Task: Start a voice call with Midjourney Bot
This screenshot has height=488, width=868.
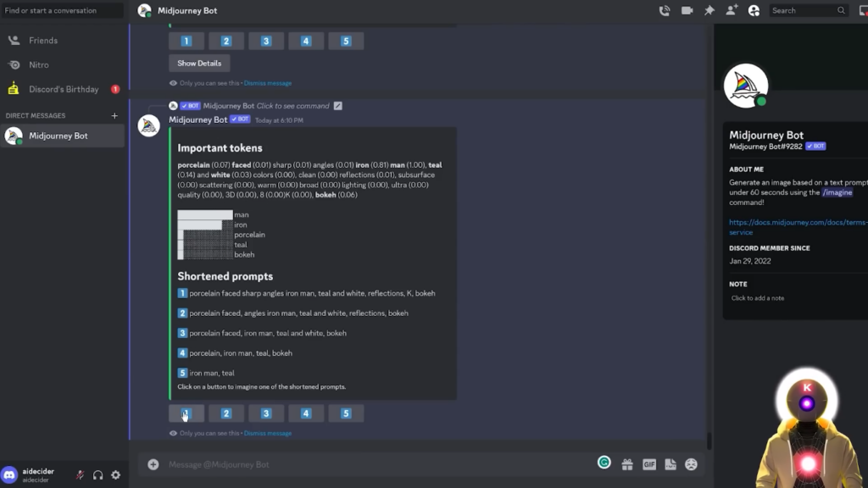Action: [x=665, y=10]
